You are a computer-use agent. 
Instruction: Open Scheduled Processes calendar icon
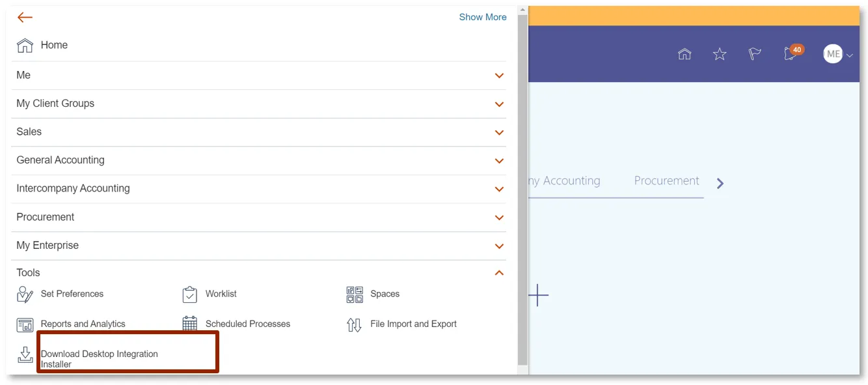(x=189, y=324)
